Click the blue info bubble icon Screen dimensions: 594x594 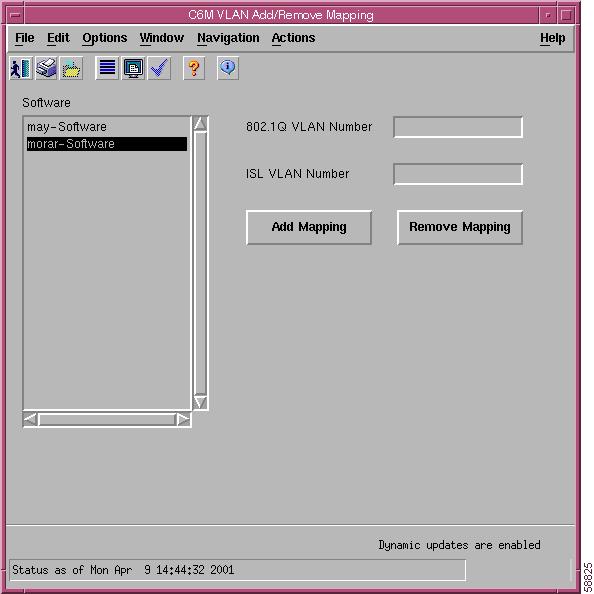pyautogui.click(x=228, y=68)
